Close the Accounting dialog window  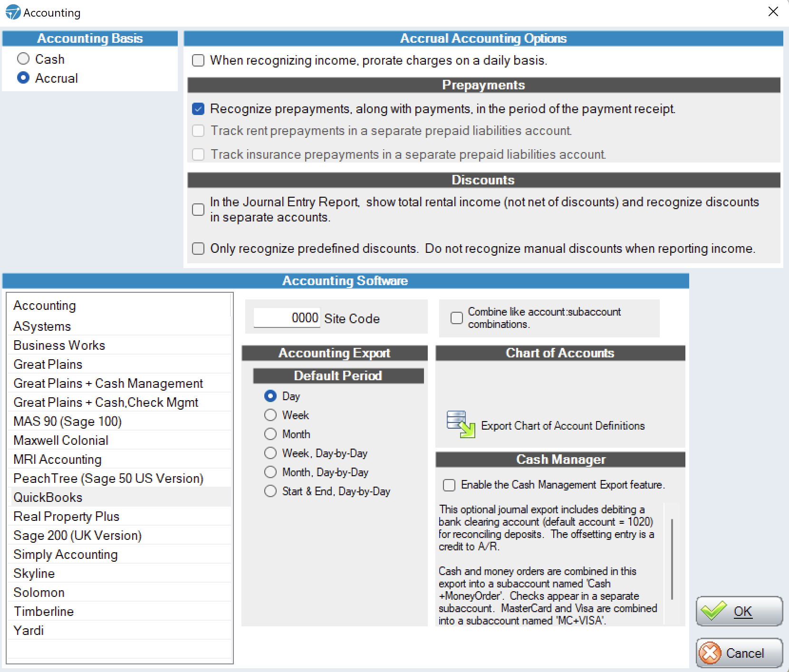[x=773, y=12]
